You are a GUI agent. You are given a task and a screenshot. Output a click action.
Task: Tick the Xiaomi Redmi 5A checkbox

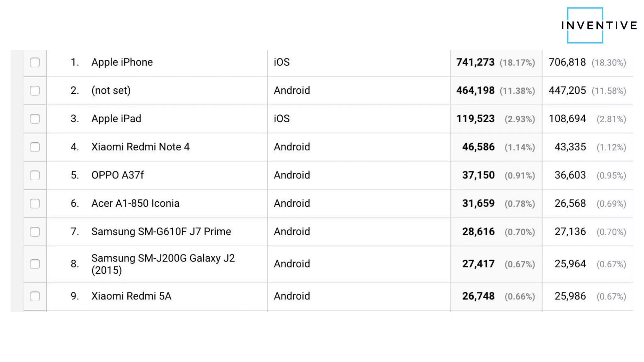(x=35, y=296)
